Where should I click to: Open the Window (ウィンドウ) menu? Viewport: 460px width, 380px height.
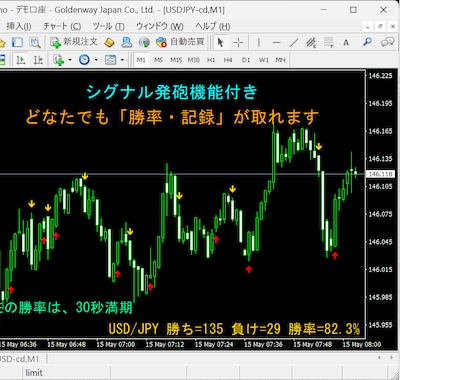point(160,26)
